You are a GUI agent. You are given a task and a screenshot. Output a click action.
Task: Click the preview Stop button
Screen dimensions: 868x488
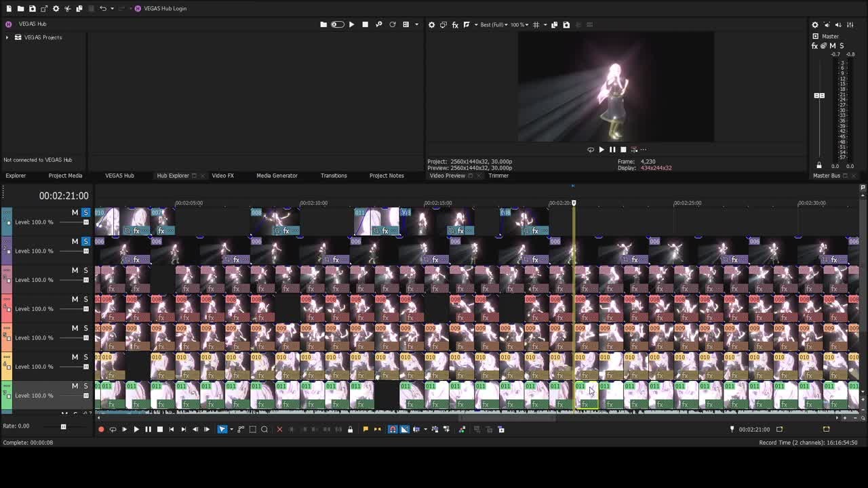(x=623, y=150)
